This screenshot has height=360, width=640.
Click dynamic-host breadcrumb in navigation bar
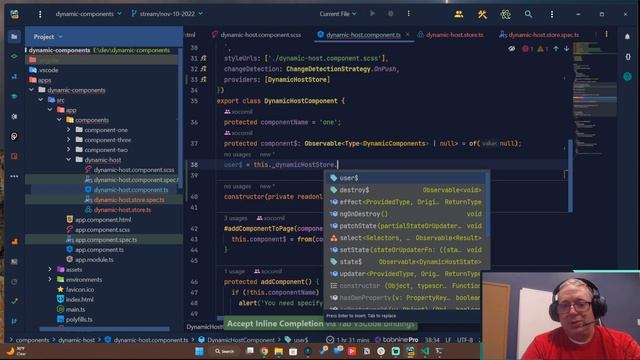coord(76,340)
